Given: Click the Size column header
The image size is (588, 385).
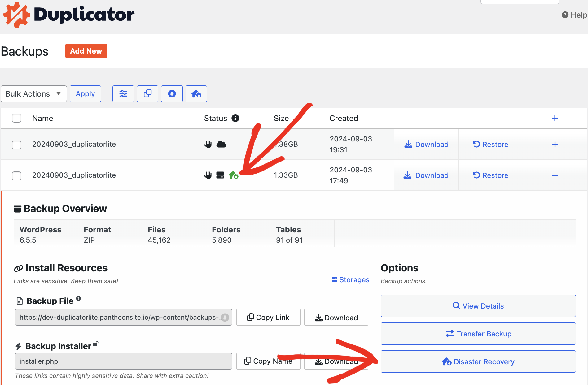Looking at the screenshot, I should pyautogui.click(x=281, y=118).
